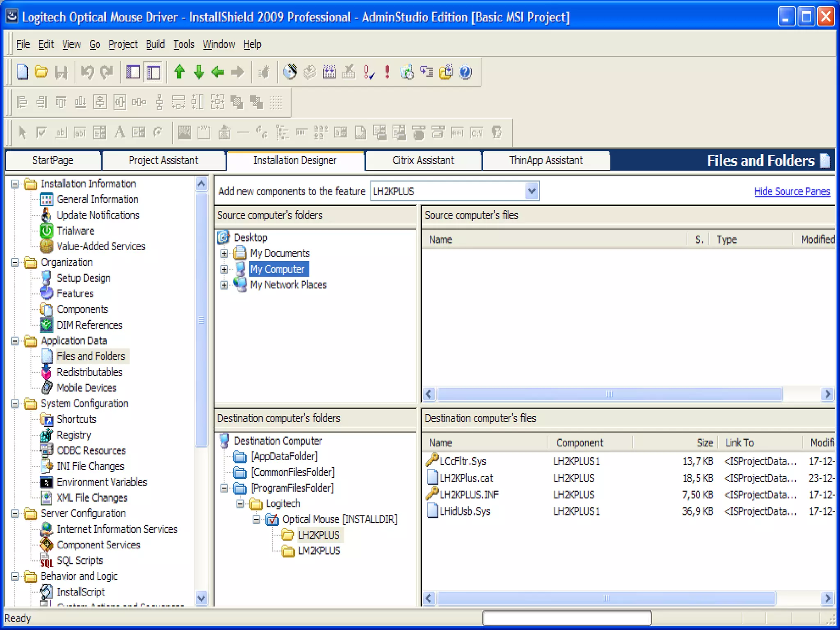This screenshot has height=630, width=840.
Task: Open the File menu
Action: coord(23,44)
